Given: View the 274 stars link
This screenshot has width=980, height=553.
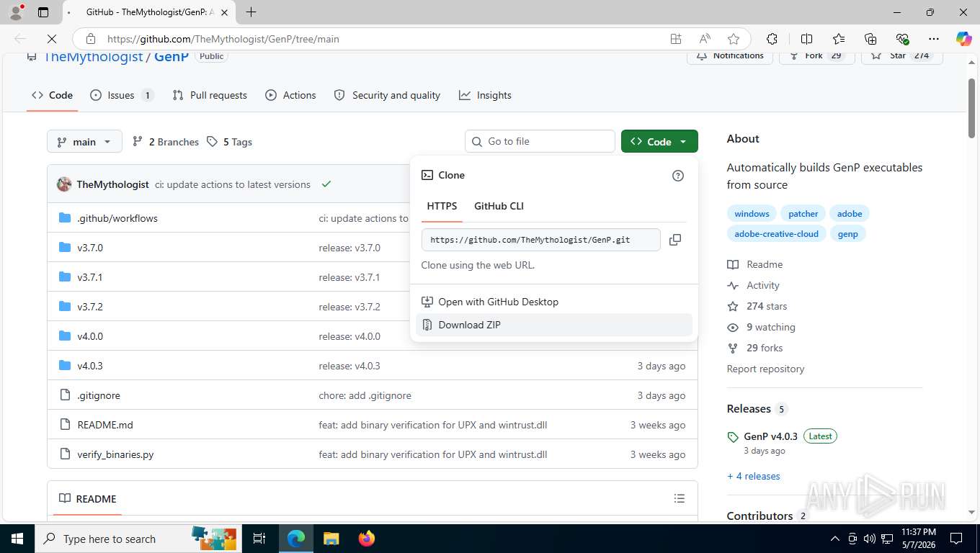Looking at the screenshot, I should pyautogui.click(x=757, y=306).
